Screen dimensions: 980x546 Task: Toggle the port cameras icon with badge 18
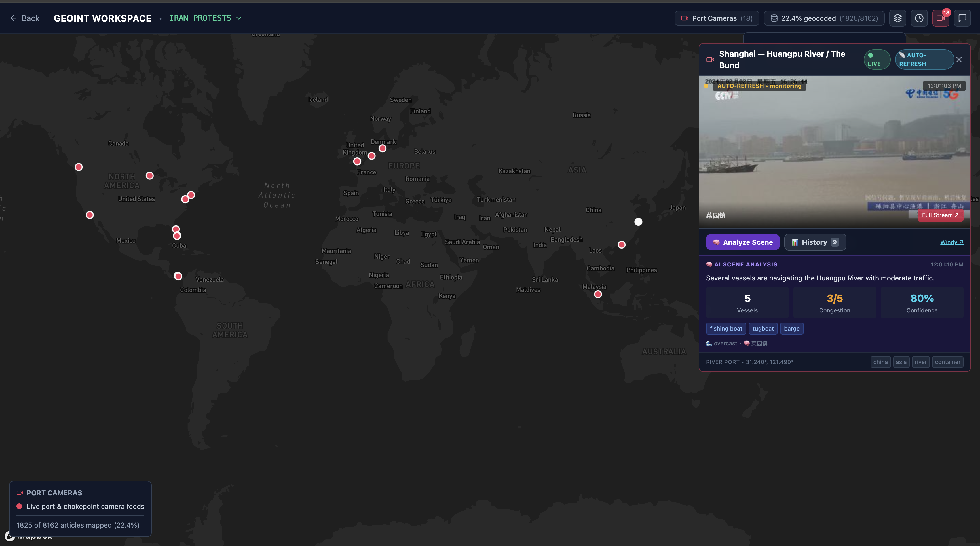[x=940, y=18]
